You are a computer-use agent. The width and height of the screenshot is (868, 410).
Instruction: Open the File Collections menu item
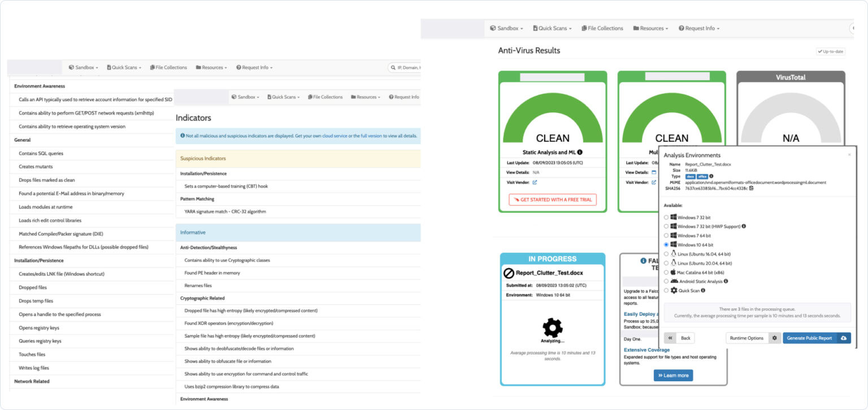tap(602, 28)
